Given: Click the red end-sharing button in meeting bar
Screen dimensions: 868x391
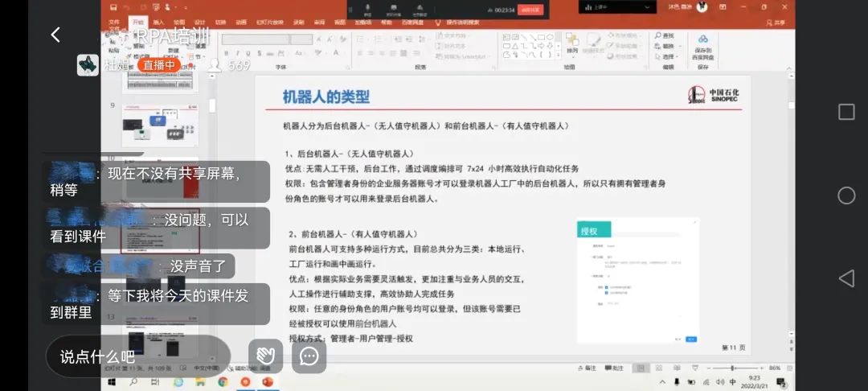Looking at the screenshot, I should pos(530,10).
